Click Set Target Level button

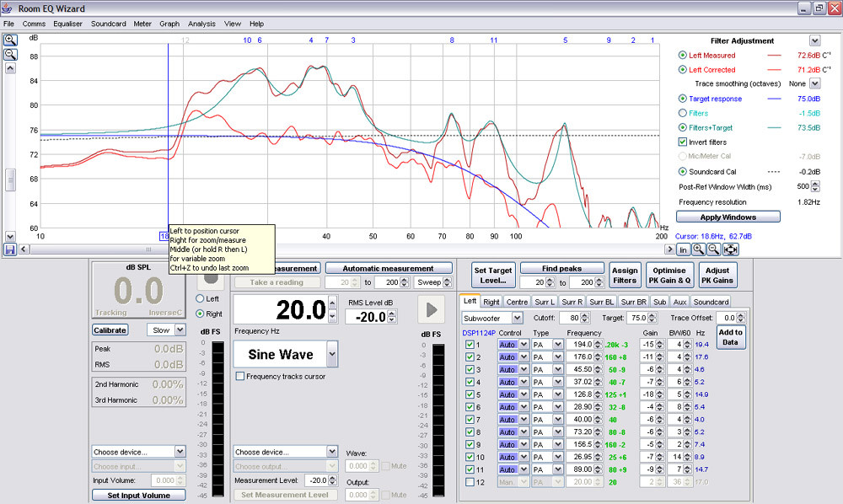[x=493, y=275]
